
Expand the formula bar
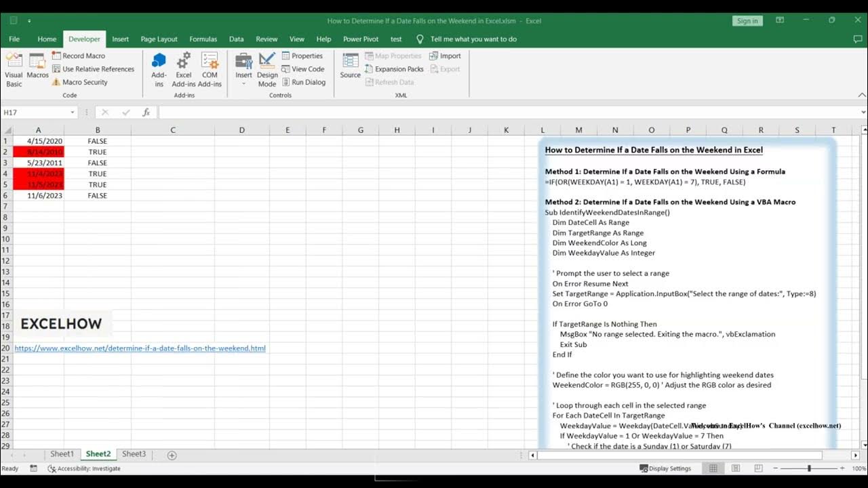pyautogui.click(x=863, y=113)
